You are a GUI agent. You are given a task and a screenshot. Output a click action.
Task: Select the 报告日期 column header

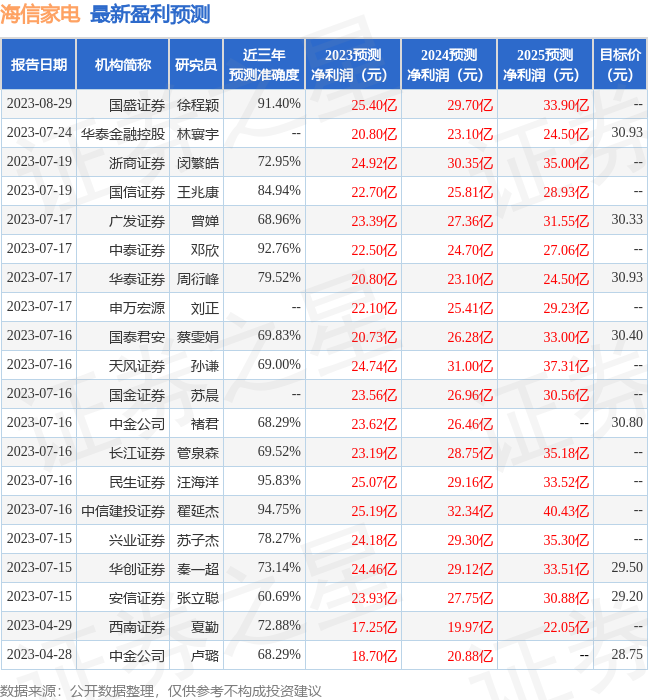tap(39, 65)
